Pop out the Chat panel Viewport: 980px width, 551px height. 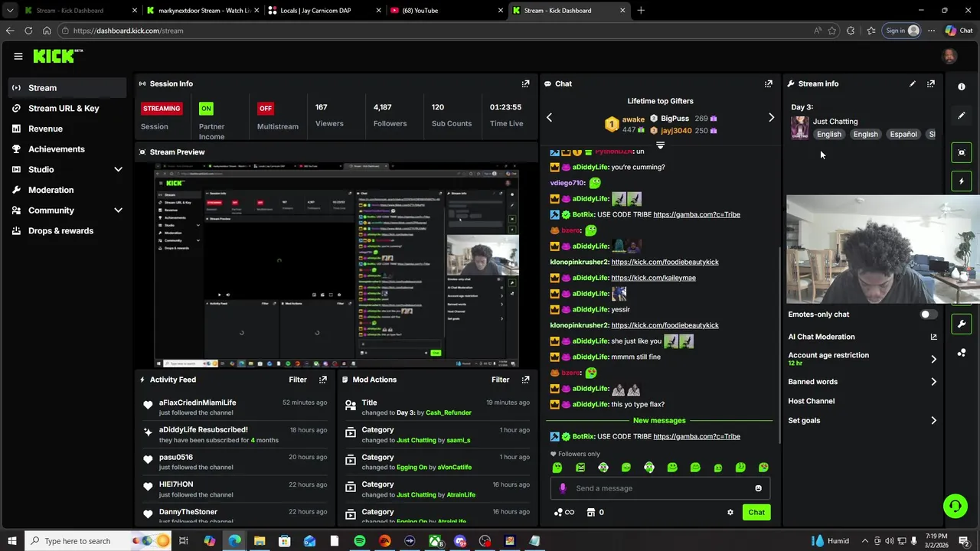(768, 83)
